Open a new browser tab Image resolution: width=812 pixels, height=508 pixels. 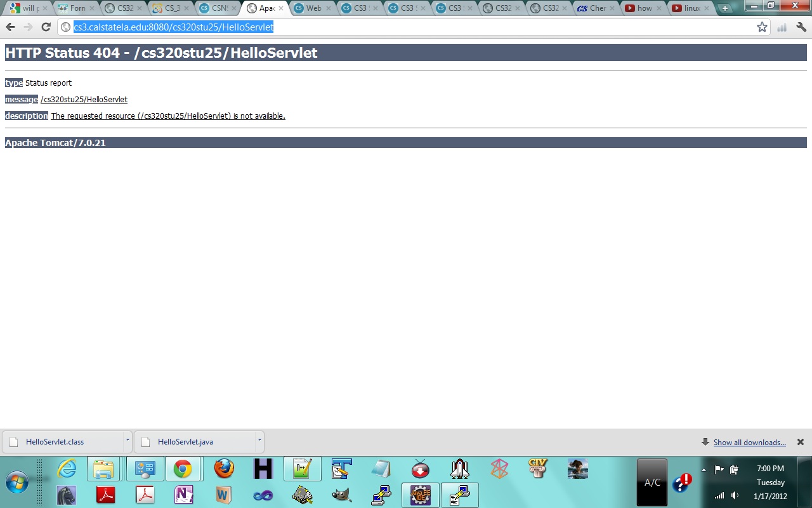[x=725, y=8]
